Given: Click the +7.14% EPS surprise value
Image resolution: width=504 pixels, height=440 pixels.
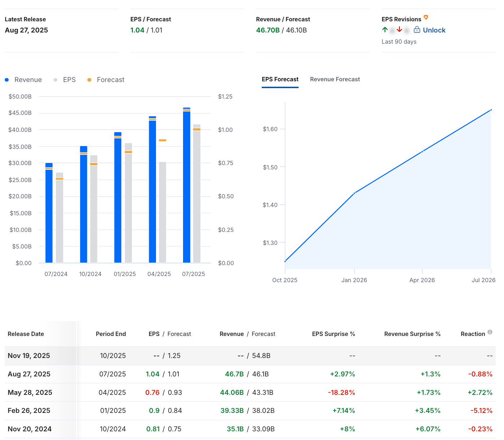Looking at the screenshot, I should click(344, 411).
